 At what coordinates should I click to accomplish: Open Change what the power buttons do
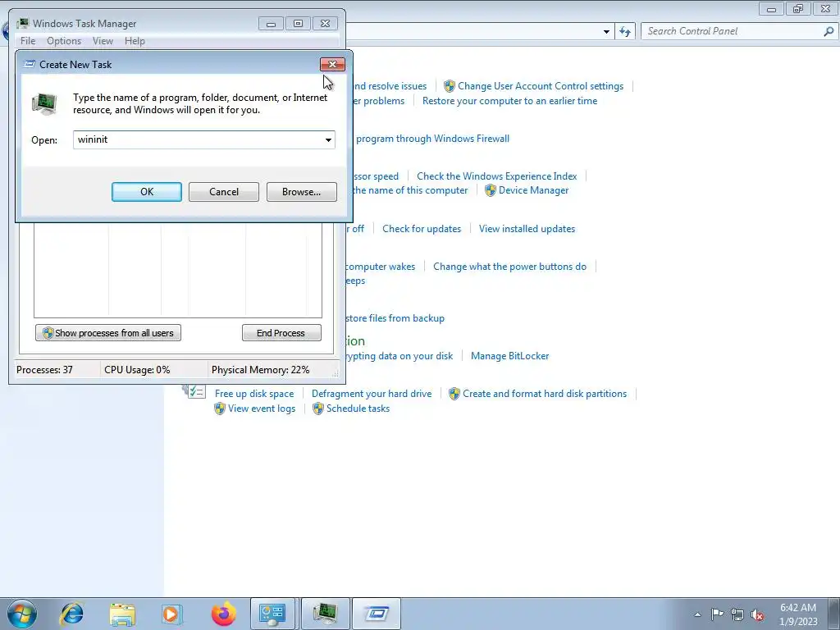[x=509, y=267]
